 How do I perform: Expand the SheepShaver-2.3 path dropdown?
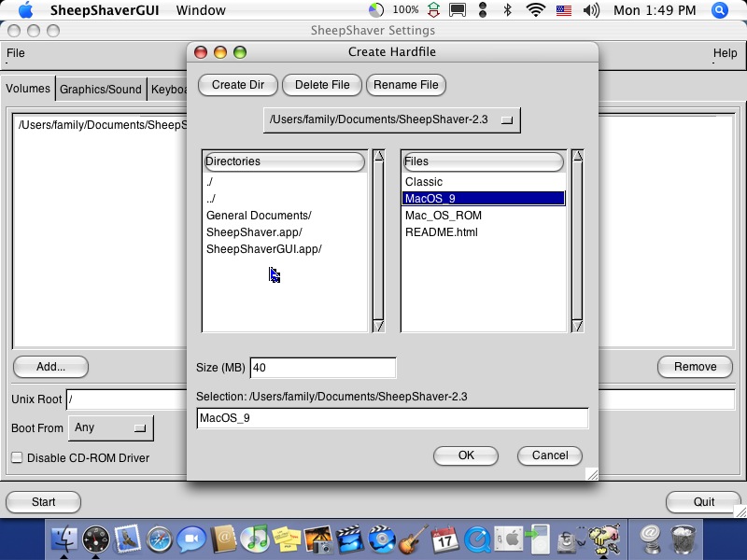(391, 119)
